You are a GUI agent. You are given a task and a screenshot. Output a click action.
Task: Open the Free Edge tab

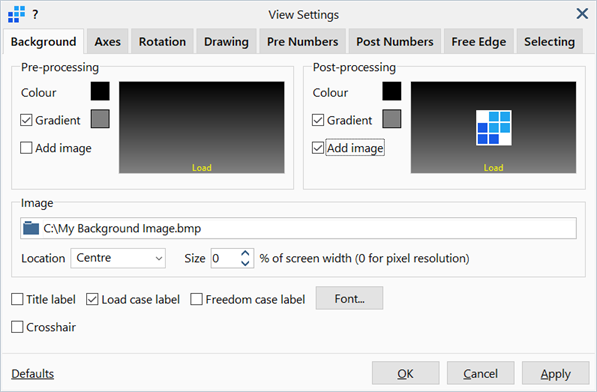(479, 41)
